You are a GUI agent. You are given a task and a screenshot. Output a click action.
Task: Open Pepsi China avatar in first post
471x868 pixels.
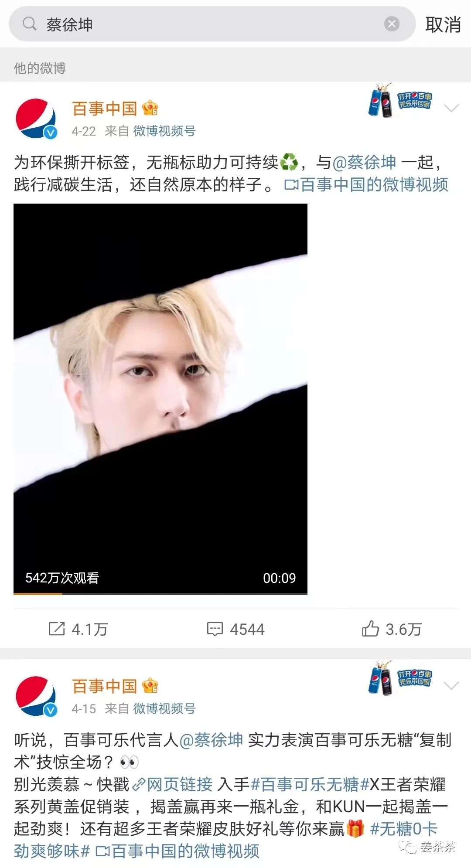tap(37, 119)
